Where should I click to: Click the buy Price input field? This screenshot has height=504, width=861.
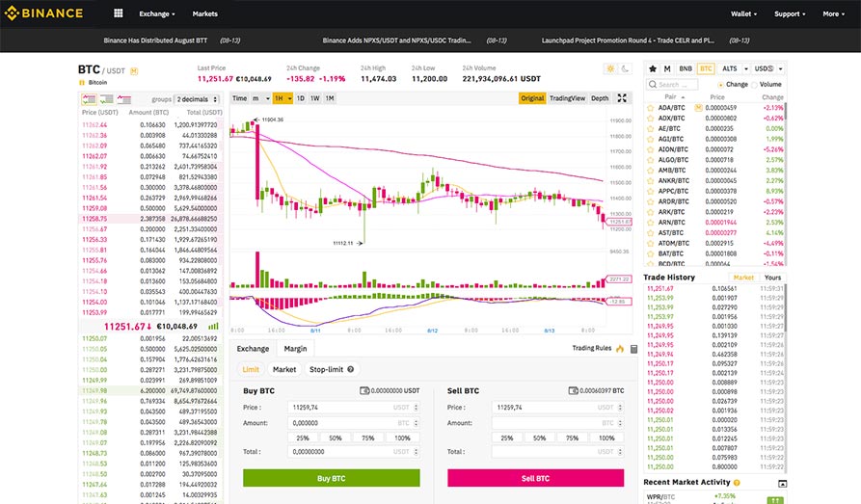point(354,408)
